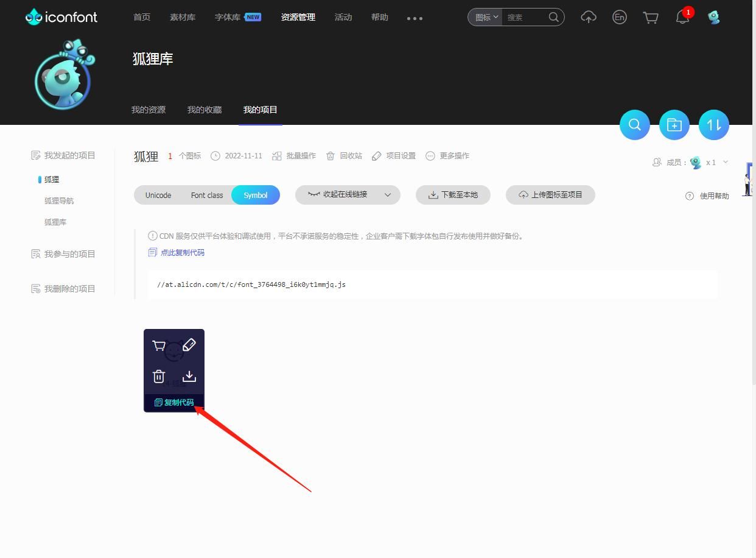Click the 点此复制代码 link
Screen dimensions: 756x558
coord(182,252)
